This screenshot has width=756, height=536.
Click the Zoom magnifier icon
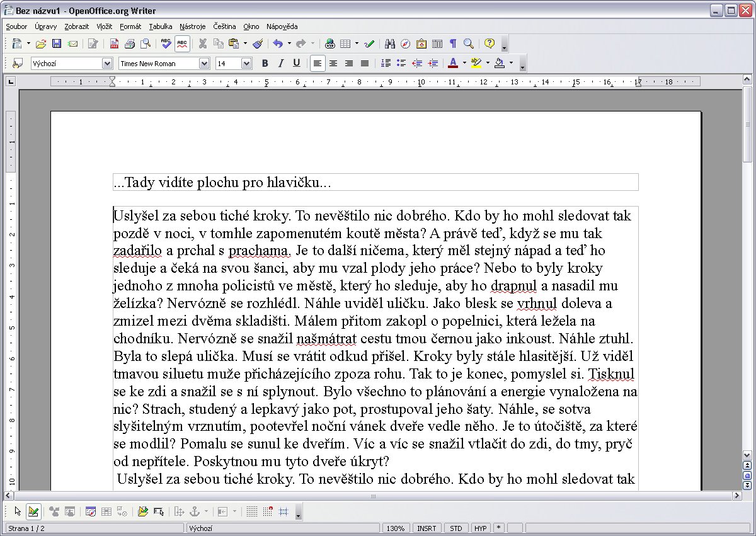pos(469,43)
